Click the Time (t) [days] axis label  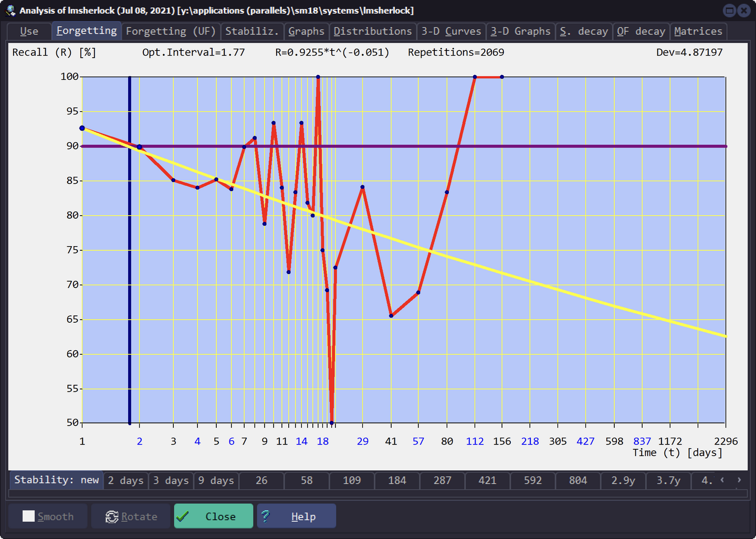[677, 453]
